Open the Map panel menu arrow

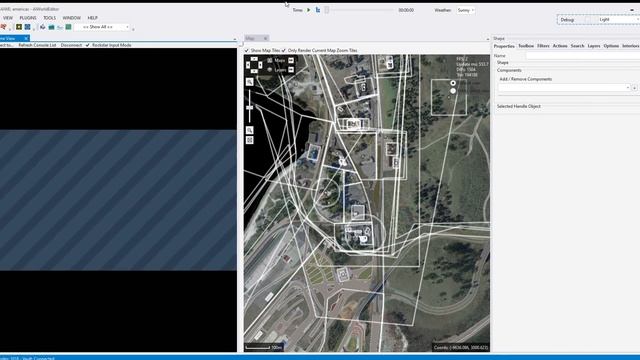488,39
